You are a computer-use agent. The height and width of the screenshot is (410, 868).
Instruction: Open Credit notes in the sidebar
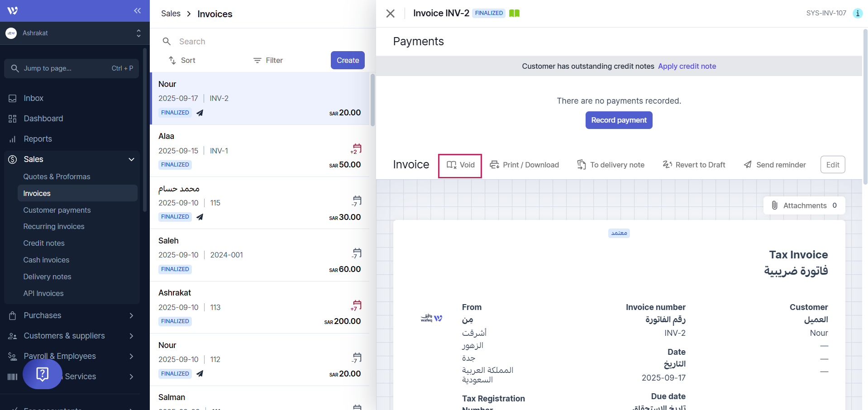pyautogui.click(x=44, y=243)
